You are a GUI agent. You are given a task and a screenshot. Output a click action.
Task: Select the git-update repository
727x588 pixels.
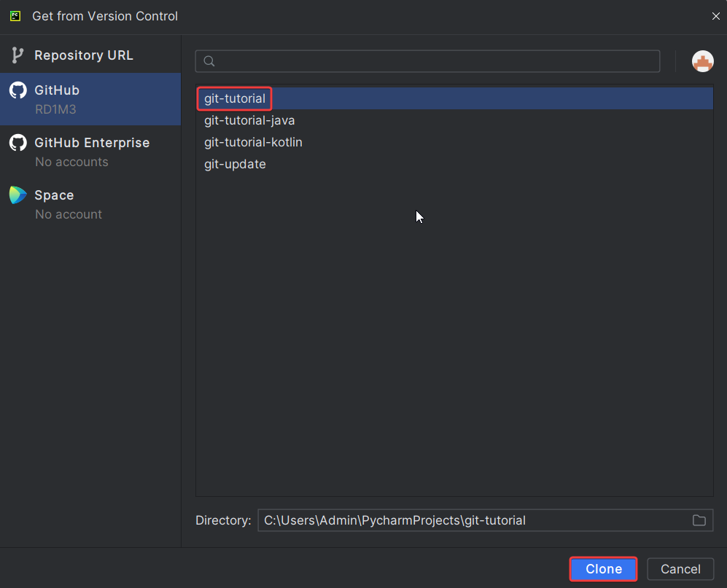pos(454,164)
